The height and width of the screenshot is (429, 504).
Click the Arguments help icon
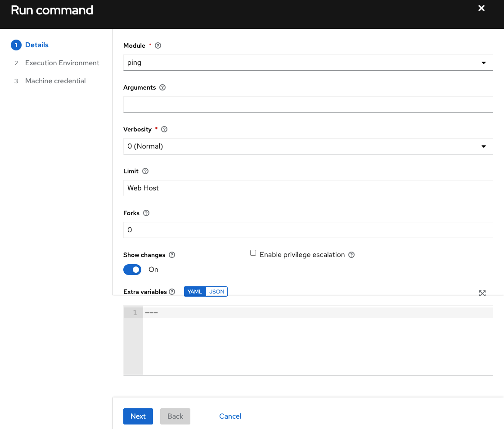coord(162,87)
